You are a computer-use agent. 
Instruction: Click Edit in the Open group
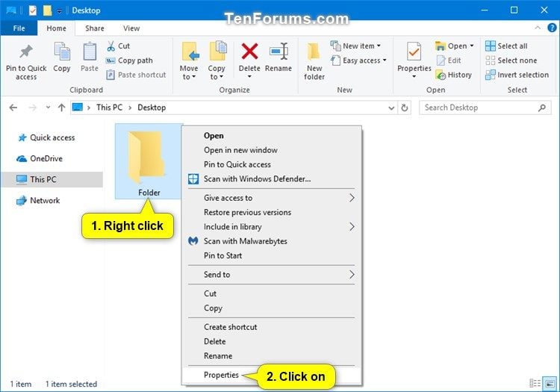(449, 60)
